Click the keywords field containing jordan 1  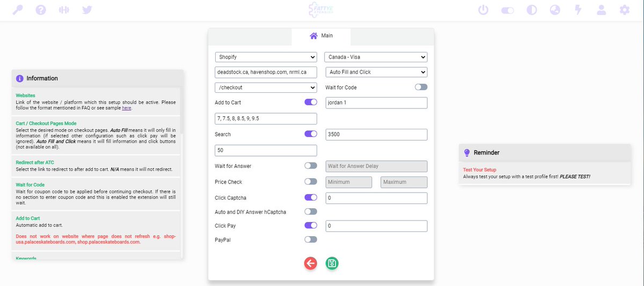376,102
